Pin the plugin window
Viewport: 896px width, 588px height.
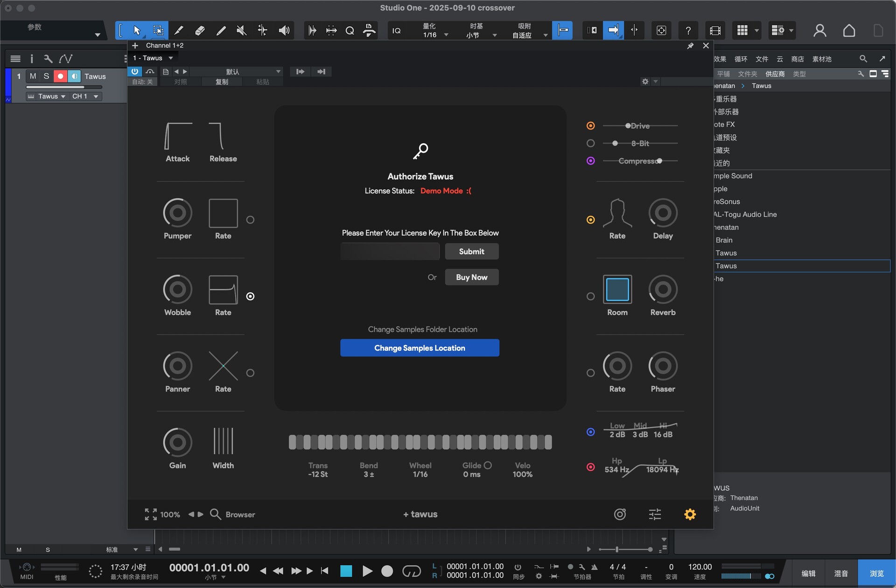click(690, 46)
